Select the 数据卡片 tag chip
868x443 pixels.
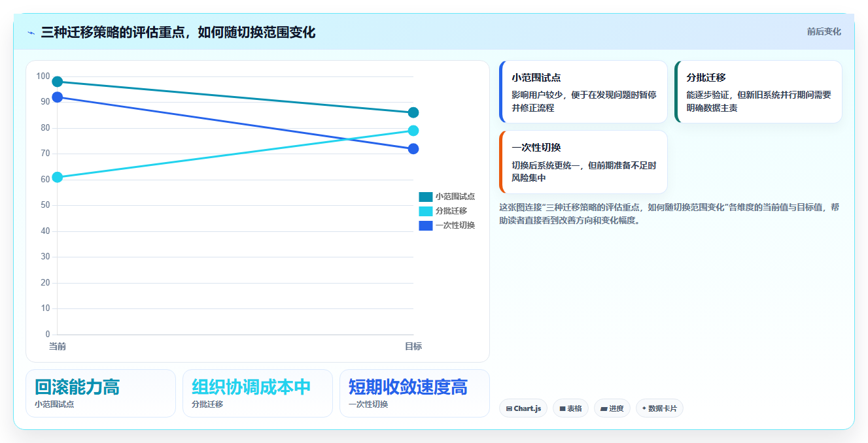point(659,408)
